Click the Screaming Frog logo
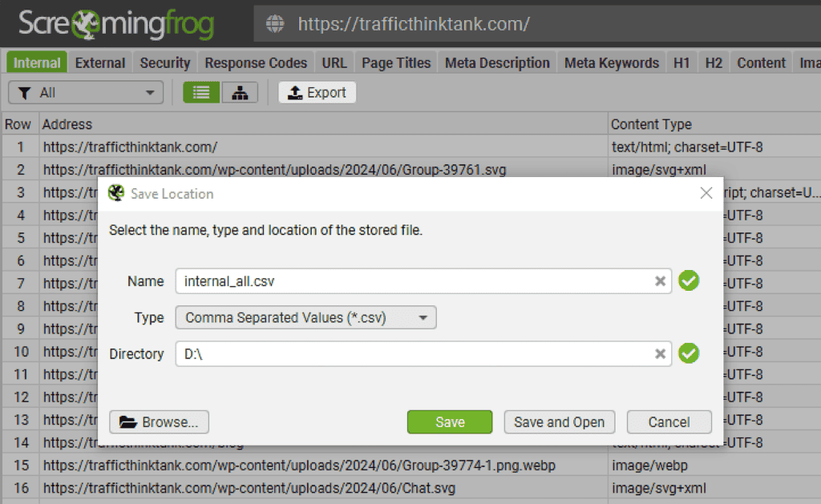 (x=112, y=24)
